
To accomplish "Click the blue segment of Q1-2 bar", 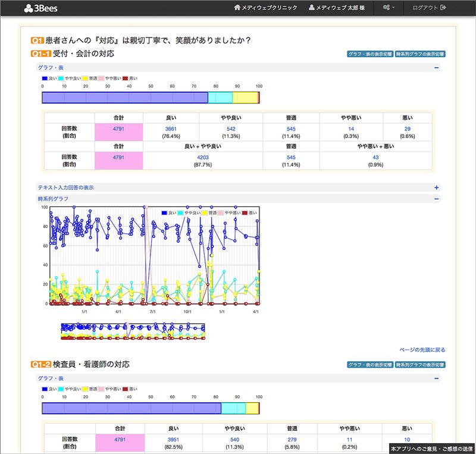I will (x=131, y=408).
